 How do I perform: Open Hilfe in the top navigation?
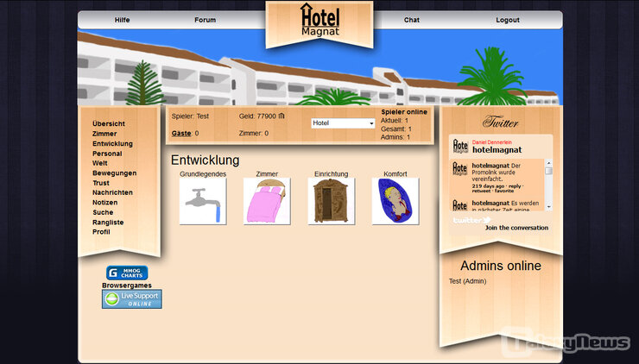click(x=123, y=20)
